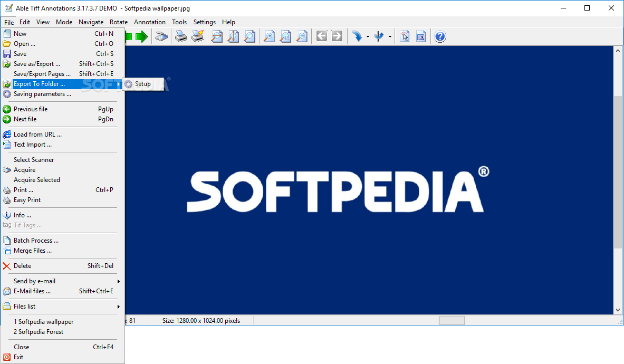624x364 pixels.
Task: Select Save in the File menu
Action: [63, 54]
